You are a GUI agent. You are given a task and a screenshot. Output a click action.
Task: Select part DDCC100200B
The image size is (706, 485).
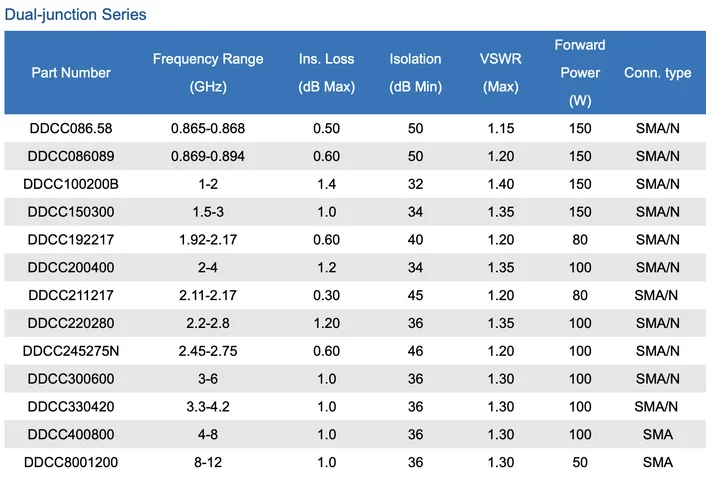[x=71, y=184]
